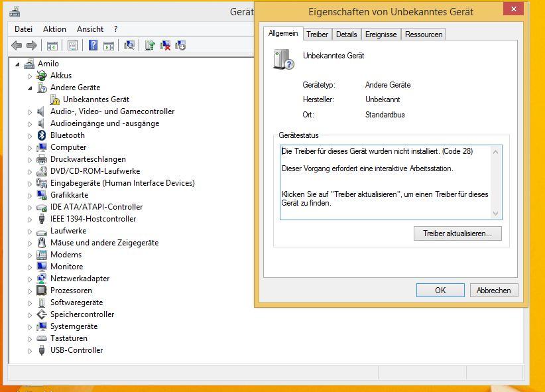
Task: Expand the IDE ATA/ATAPI-Controller node
Action: click(x=30, y=208)
